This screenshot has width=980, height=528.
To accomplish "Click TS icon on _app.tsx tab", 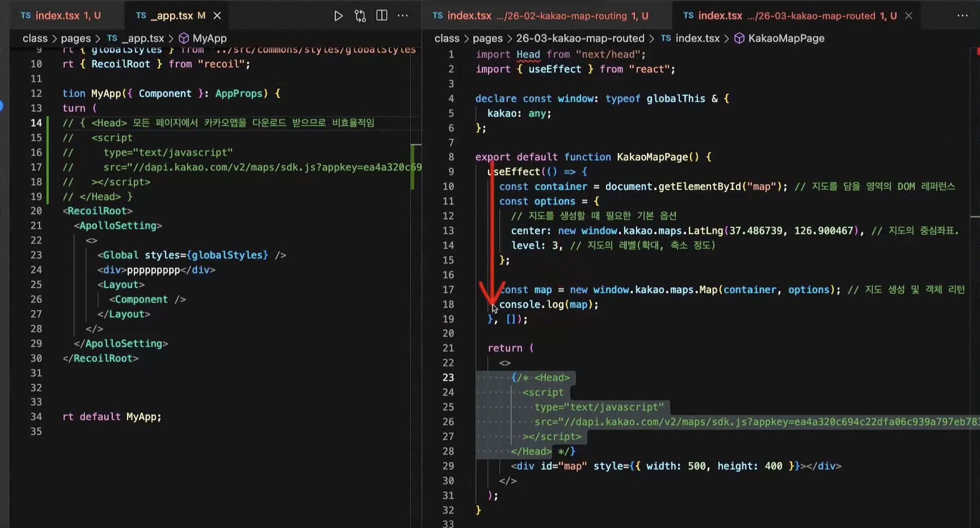I will [141, 15].
